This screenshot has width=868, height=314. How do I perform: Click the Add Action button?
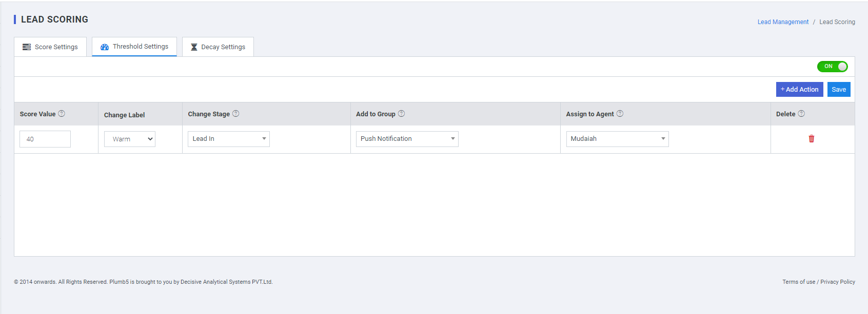(x=799, y=89)
